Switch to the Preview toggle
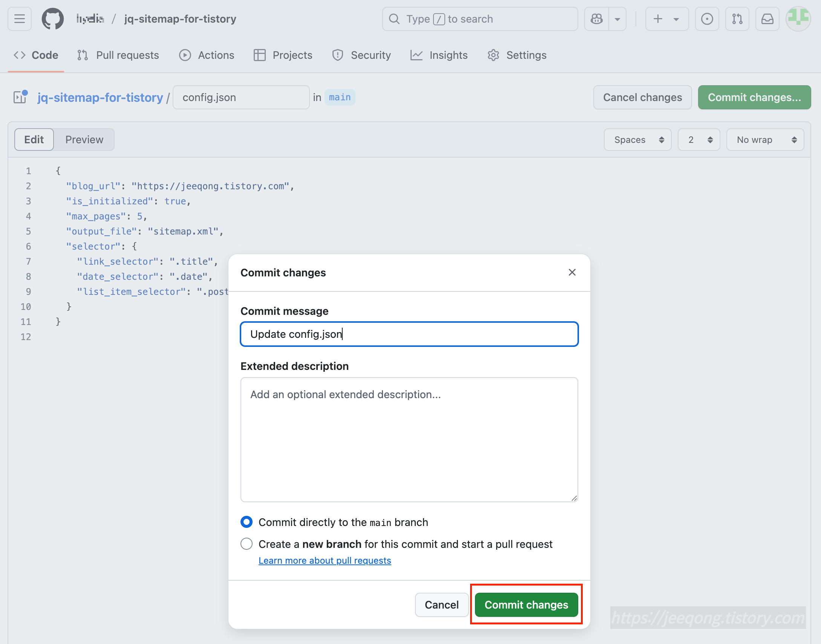 point(84,140)
